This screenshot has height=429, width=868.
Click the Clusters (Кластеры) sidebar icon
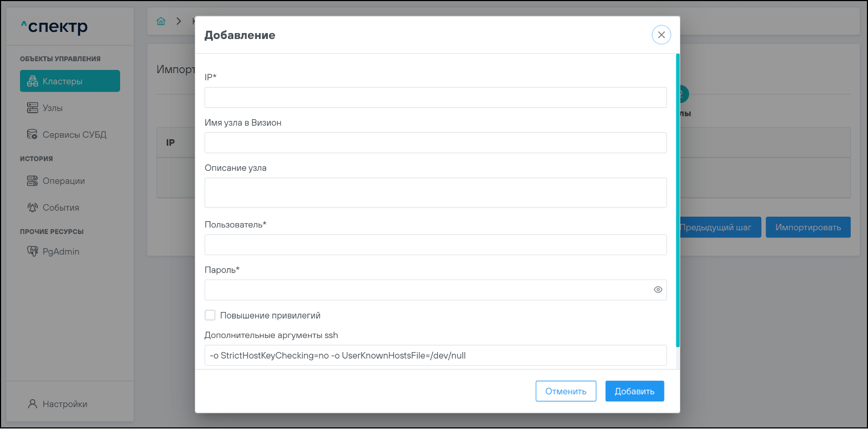[x=32, y=81]
